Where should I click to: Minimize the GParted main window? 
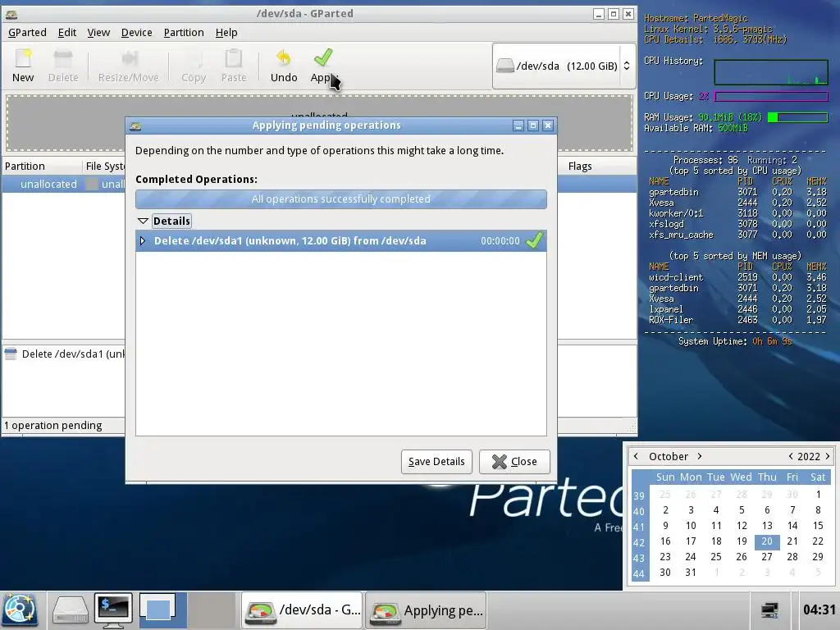click(x=599, y=14)
